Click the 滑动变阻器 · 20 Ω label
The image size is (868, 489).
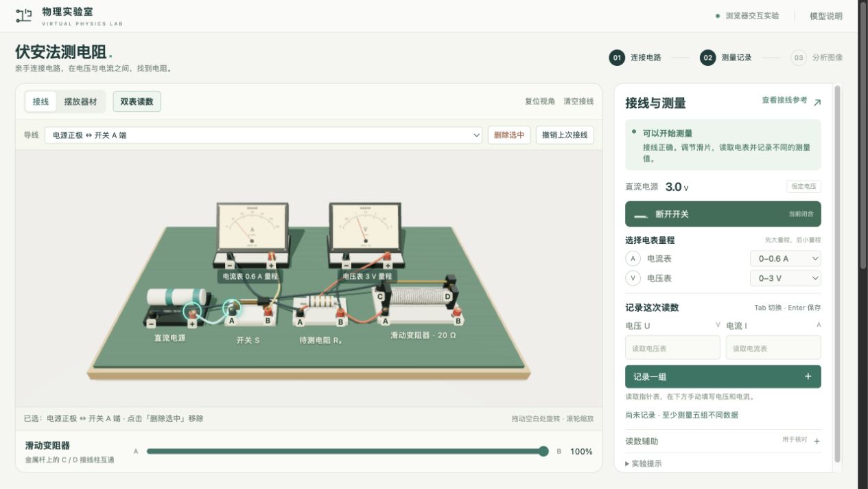coord(423,335)
